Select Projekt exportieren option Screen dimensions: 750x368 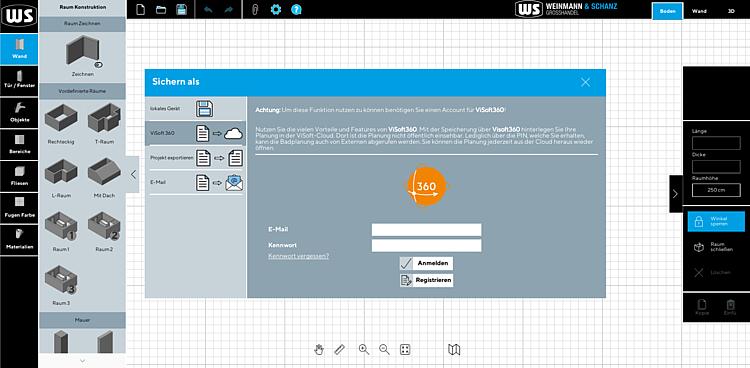point(195,158)
